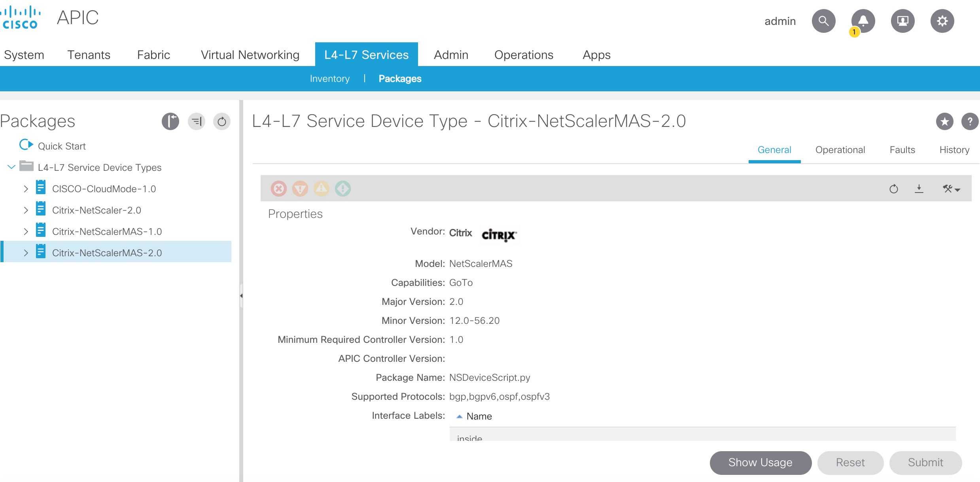Click the warning faults green diamond icon
Viewport: 980px width, 482px height.
[343, 189]
